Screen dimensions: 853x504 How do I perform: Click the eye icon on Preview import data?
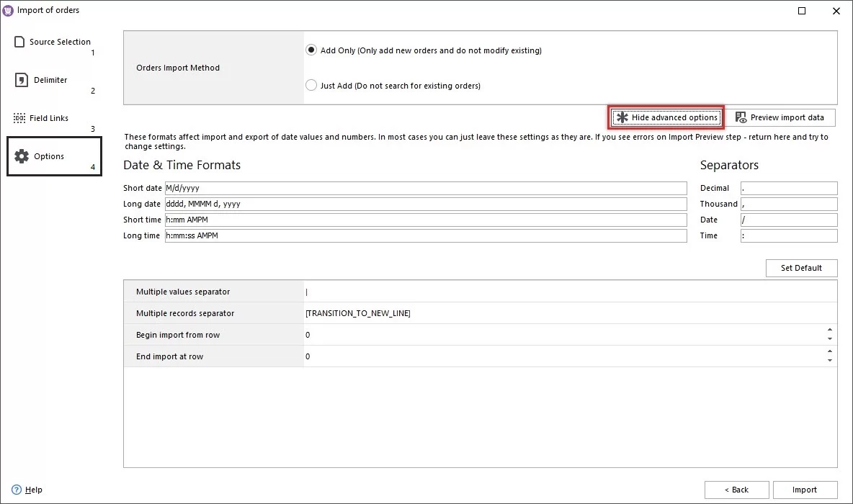coord(741,117)
